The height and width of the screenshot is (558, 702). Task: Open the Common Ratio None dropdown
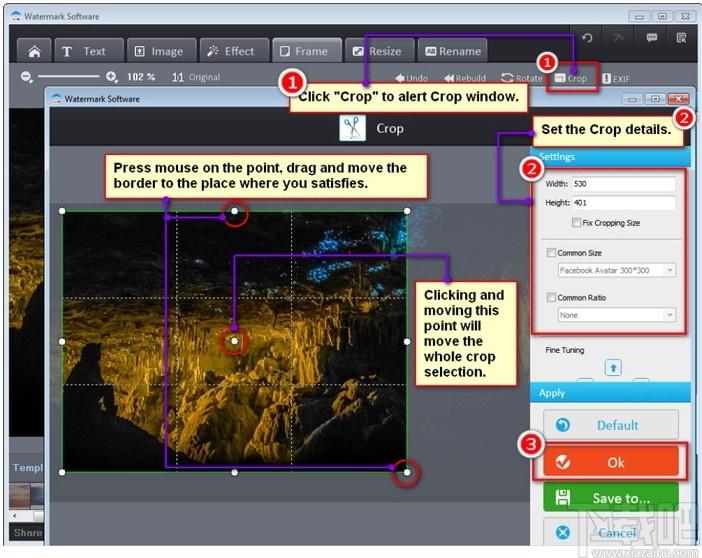pyautogui.click(x=616, y=315)
